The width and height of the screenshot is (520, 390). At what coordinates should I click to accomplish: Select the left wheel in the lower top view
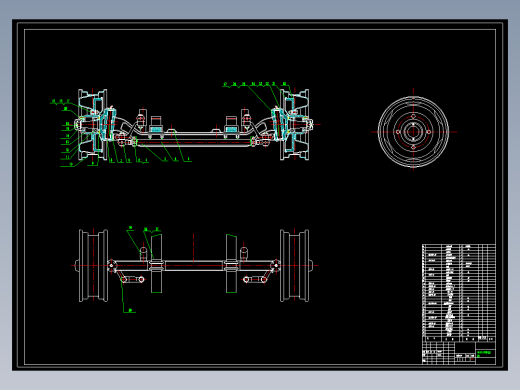coord(93,266)
